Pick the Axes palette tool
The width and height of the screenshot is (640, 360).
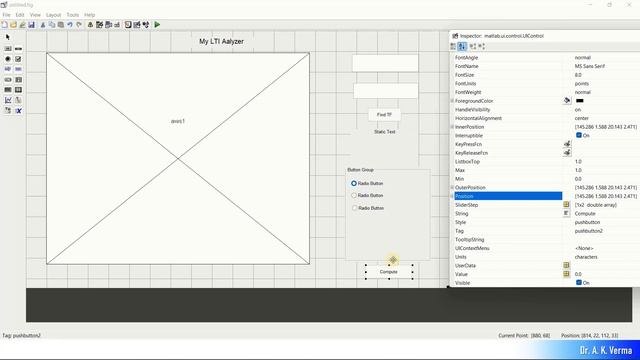tap(8, 100)
